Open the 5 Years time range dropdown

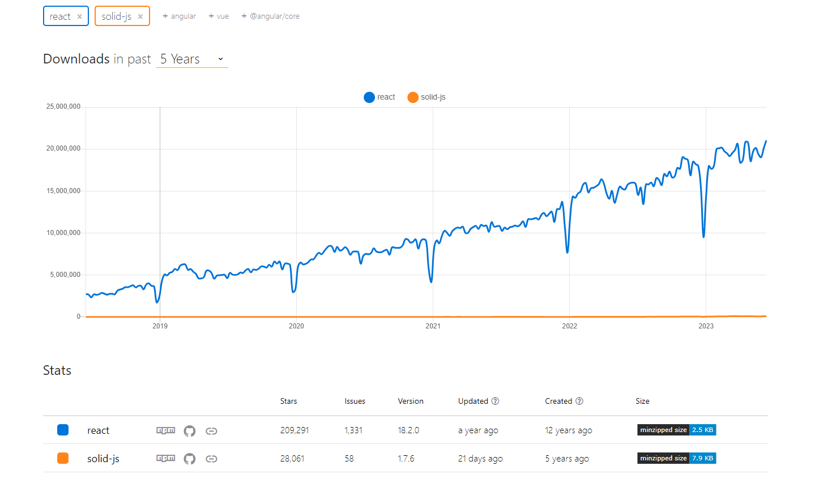(192, 59)
